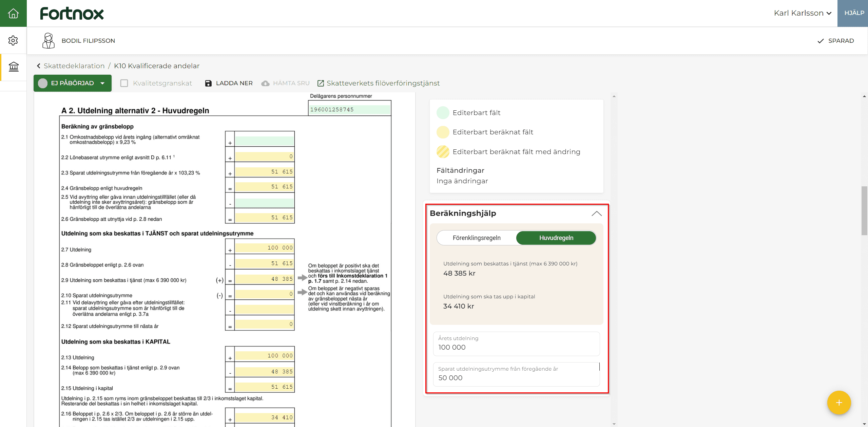Click field 2.3 Sparat utdelningsutrymme
The width and height of the screenshot is (868, 427).
point(265,171)
